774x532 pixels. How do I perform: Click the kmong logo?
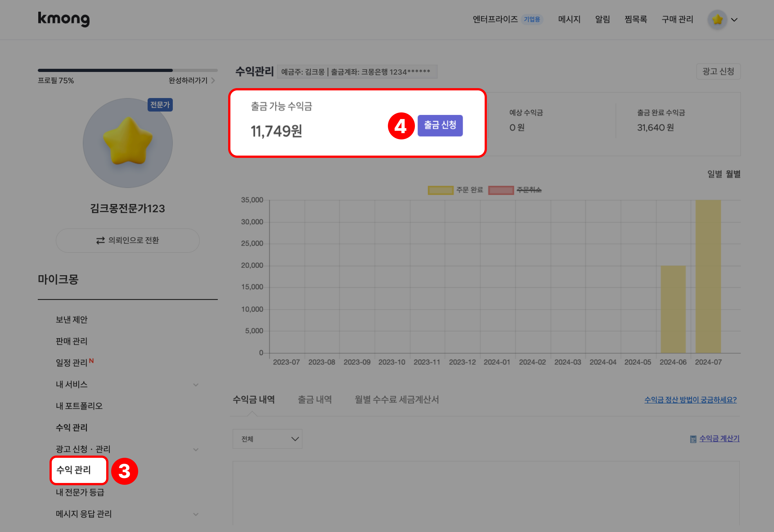[x=64, y=19]
